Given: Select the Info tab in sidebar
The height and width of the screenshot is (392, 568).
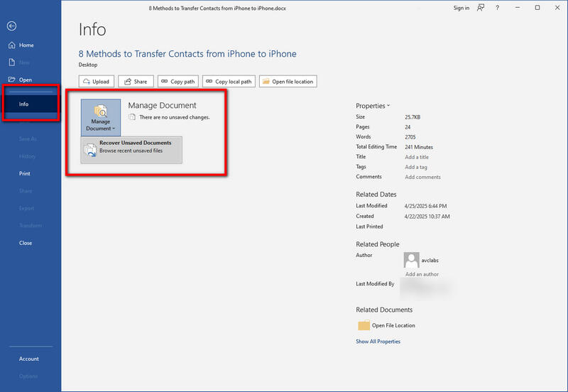Looking at the screenshot, I should pos(24,104).
